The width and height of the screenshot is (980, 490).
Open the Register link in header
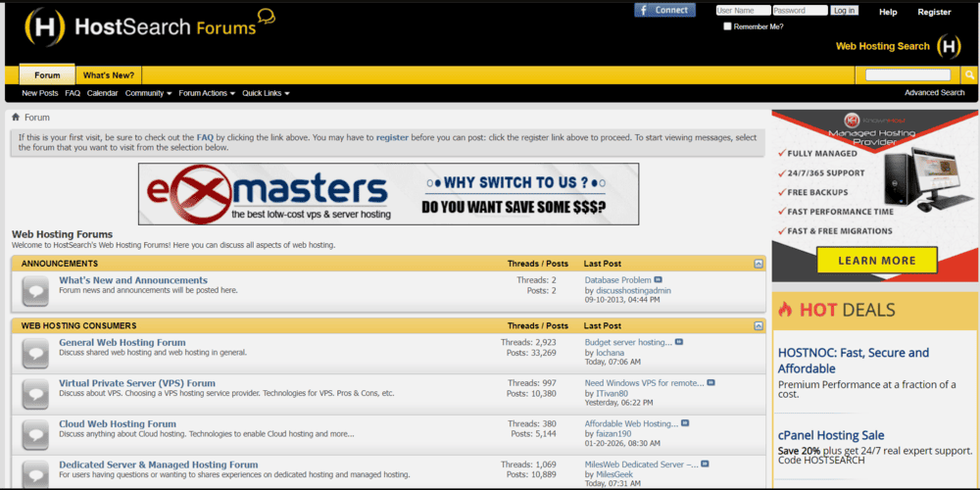tap(934, 12)
